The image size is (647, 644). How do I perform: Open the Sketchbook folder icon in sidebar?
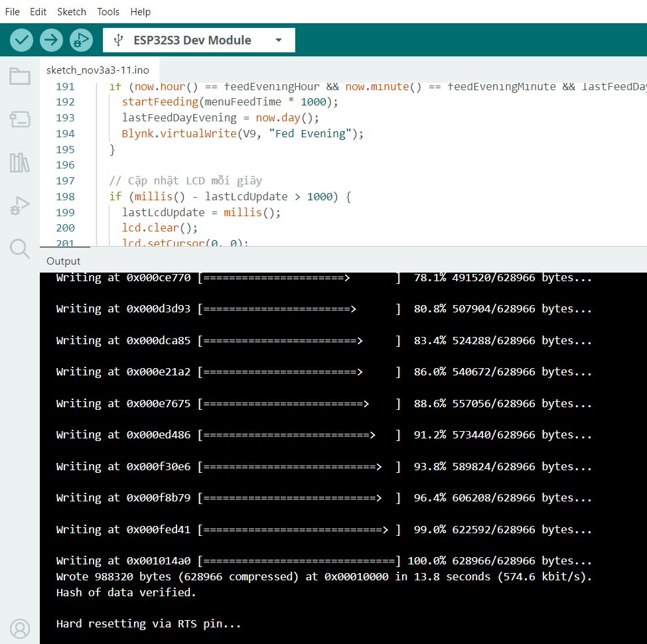point(20,76)
